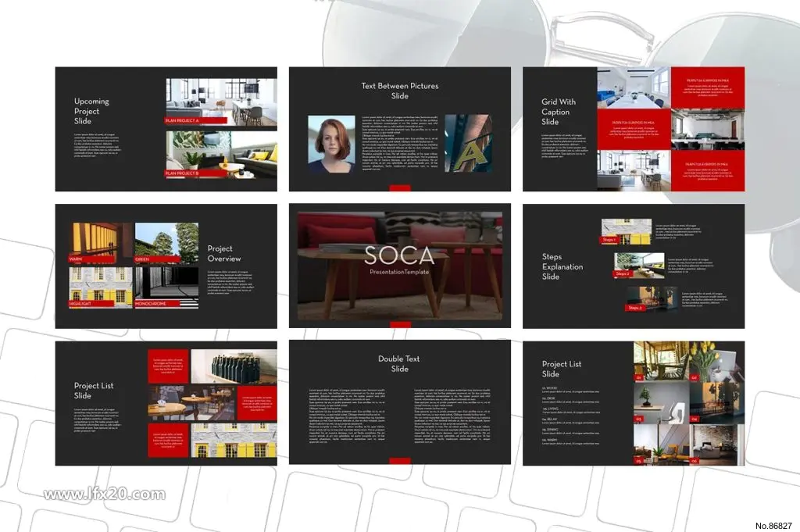Select the "PLAN PROJECT B" red label
The height and width of the screenshot is (532, 800).
point(196,173)
